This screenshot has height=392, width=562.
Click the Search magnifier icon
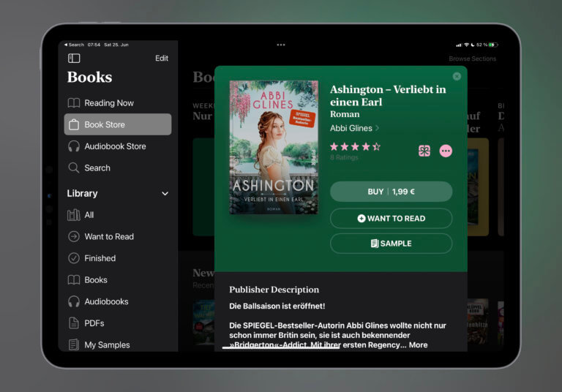point(74,167)
